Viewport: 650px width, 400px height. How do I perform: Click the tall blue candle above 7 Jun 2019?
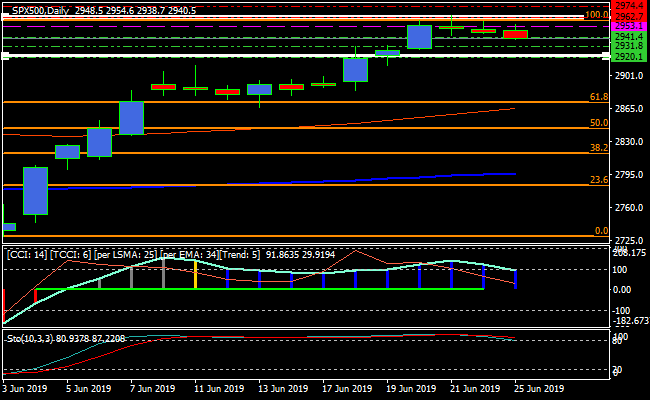(x=131, y=118)
